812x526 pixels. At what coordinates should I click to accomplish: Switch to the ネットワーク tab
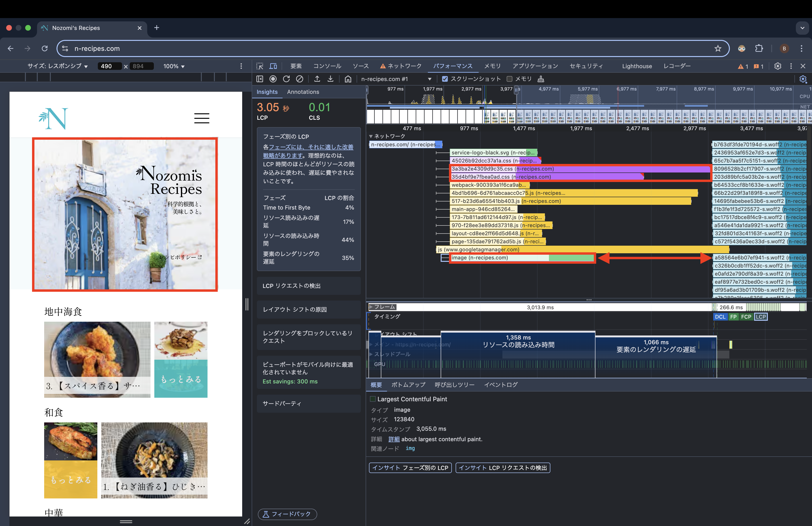pyautogui.click(x=401, y=66)
